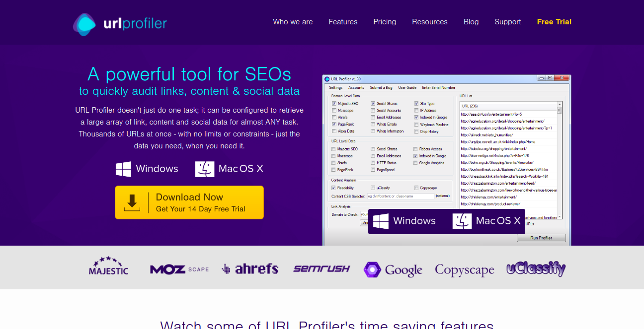
Task: Open the Blog link
Action: [471, 22]
